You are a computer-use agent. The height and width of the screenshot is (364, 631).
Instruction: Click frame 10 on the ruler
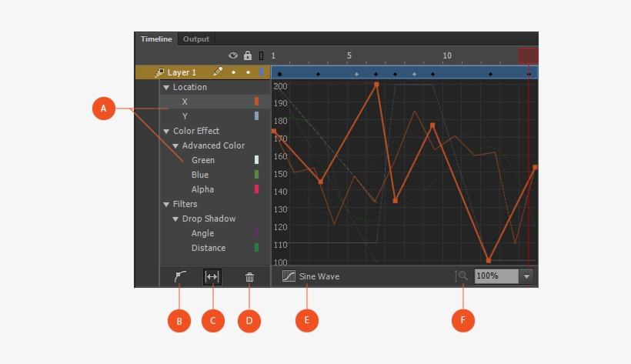point(447,55)
